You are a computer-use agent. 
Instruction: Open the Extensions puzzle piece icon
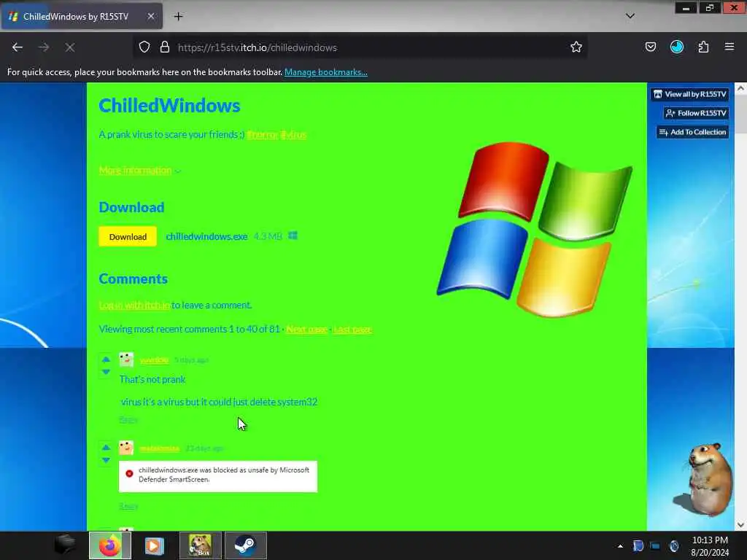[x=703, y=47]
